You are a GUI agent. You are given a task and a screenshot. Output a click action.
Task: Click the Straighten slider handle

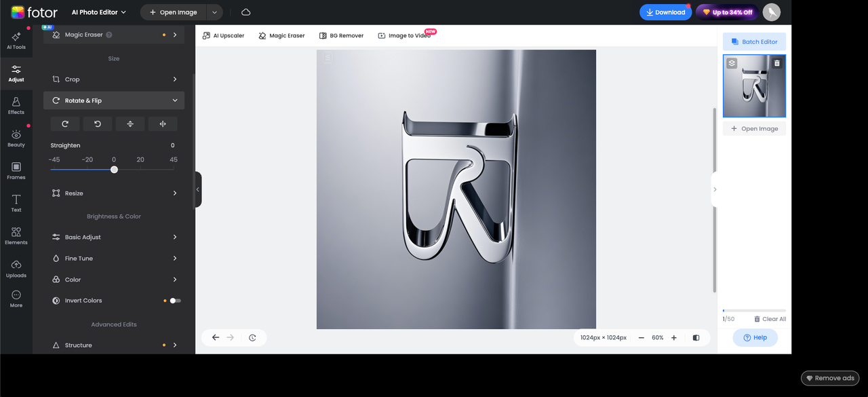tap(114, 170)
